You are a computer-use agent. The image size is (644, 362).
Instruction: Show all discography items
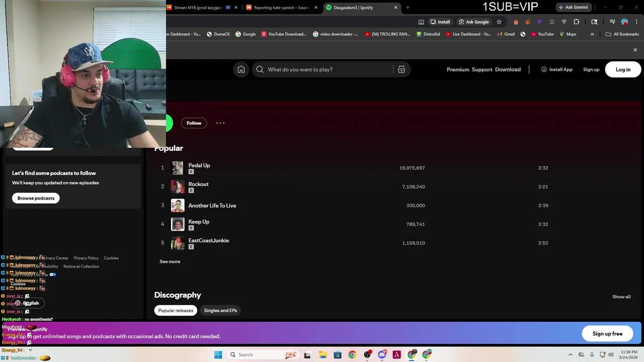[621, 297]
